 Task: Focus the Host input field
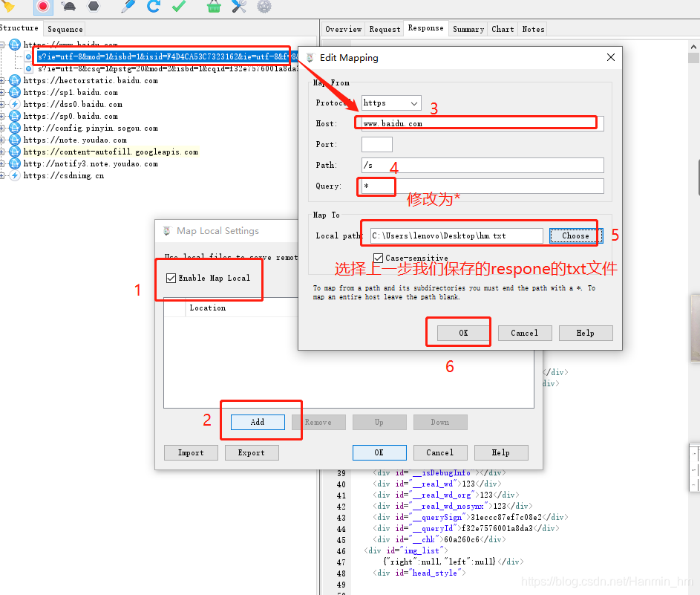[483, 124]
